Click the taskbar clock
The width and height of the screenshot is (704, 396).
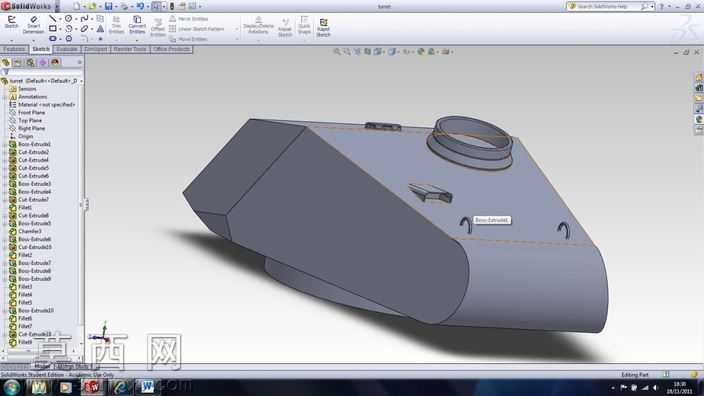(679, 387)
